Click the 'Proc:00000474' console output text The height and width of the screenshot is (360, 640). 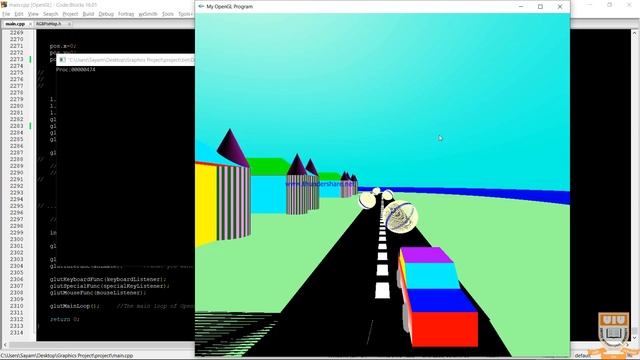coord(76,70)
